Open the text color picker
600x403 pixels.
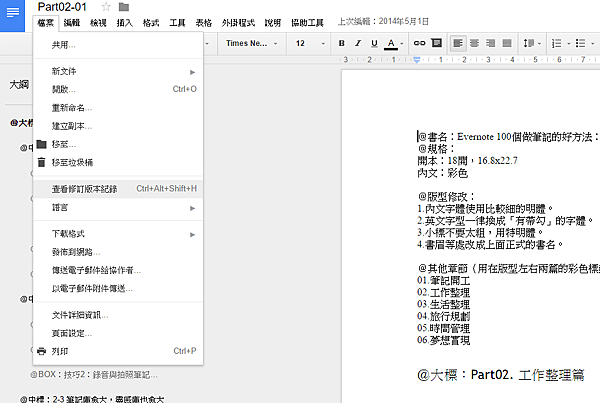393,43
